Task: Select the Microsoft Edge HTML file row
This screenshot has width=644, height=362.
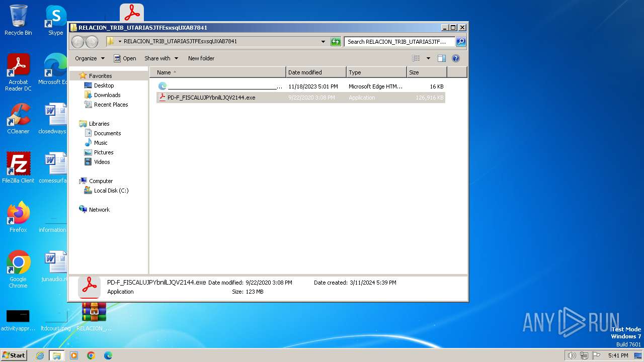Action: [x=301, y=86]
